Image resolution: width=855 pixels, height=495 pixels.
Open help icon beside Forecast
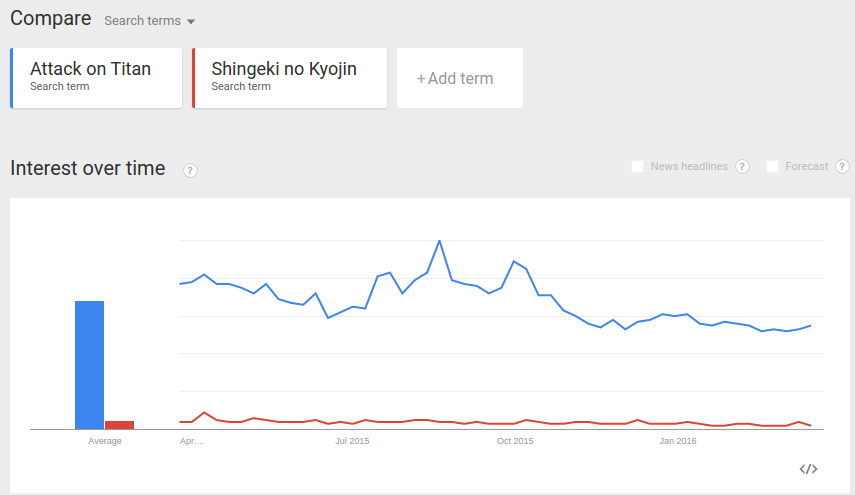[842, 166]
